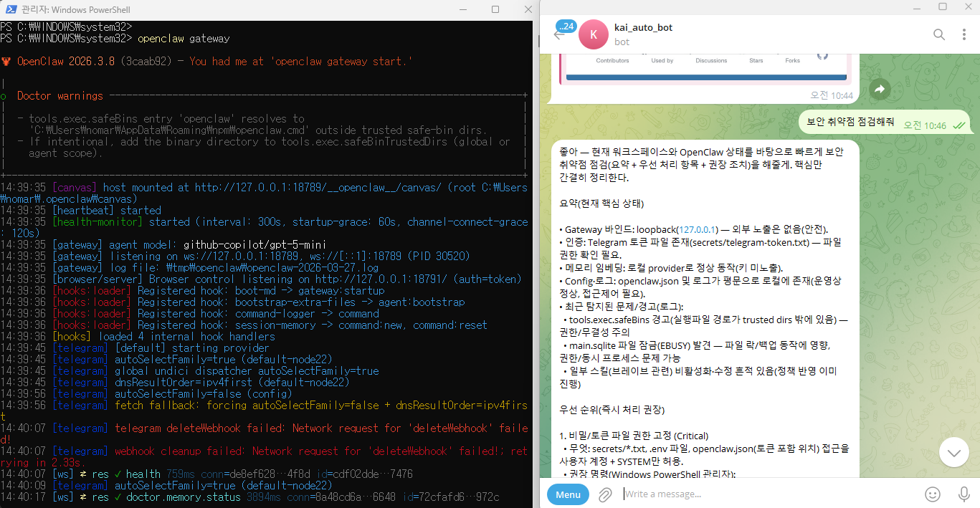The width and height of the screenshot is (980, 508).
Task: Click the 'openclaw gateway' command line
Action: pyautogui.click(x=183, y=38)
